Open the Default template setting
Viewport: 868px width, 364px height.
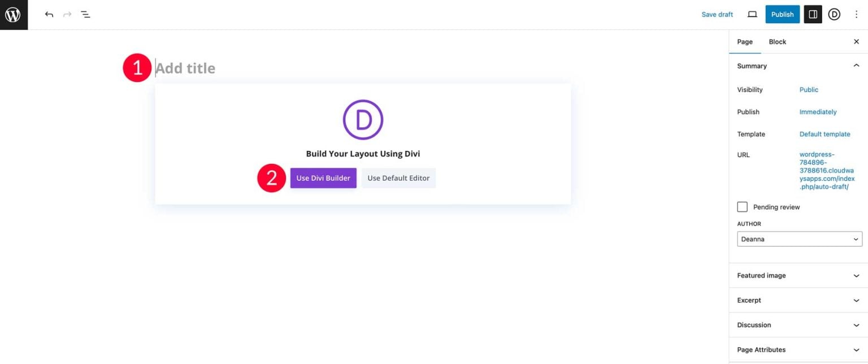[x=824, y=135]
